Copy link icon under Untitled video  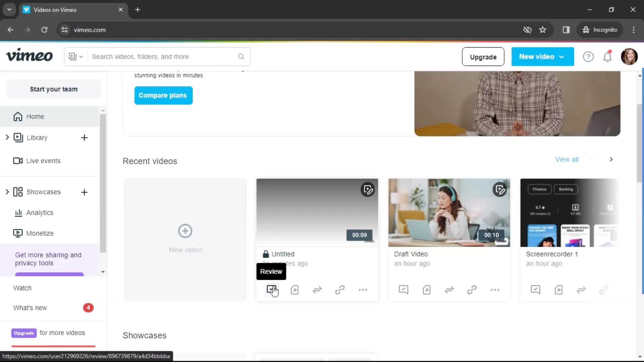coord(340,290)
